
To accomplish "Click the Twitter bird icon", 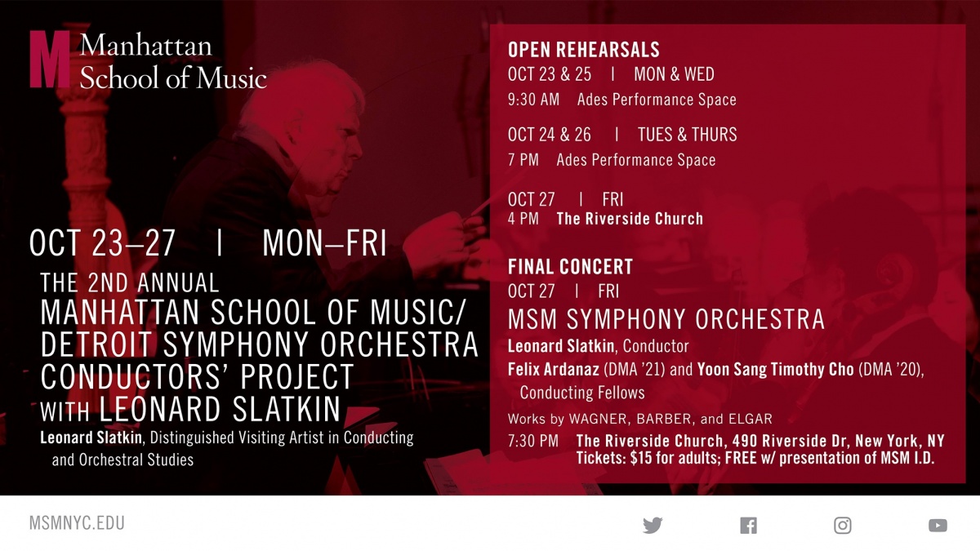I will (653, 525).
